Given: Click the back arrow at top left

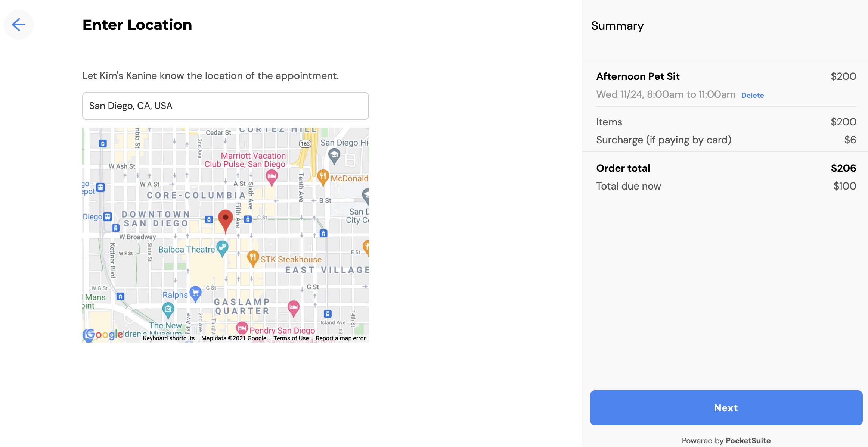Looking at the screenshot, I should pos(18,25).
